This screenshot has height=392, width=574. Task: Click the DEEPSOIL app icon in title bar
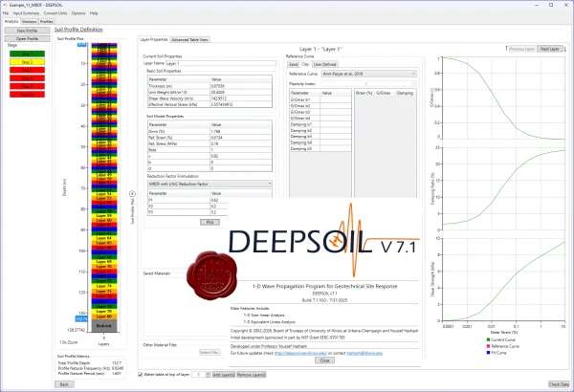(x=5, y=5)
